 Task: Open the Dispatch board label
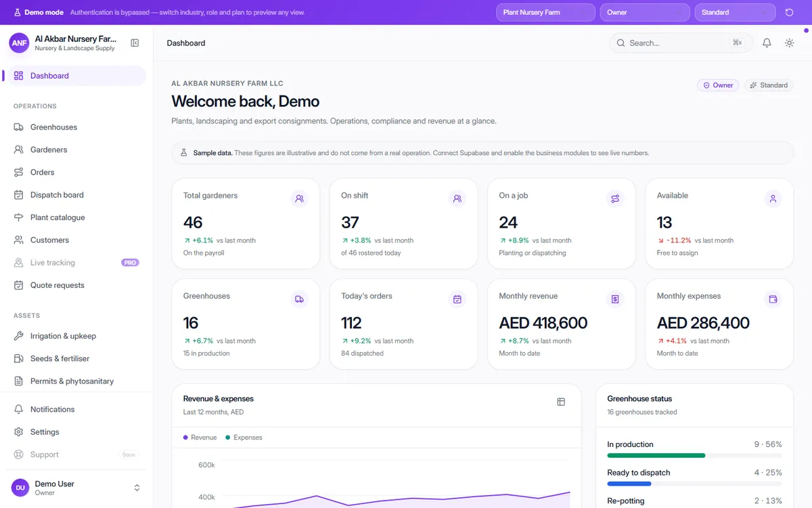point(57,195)
